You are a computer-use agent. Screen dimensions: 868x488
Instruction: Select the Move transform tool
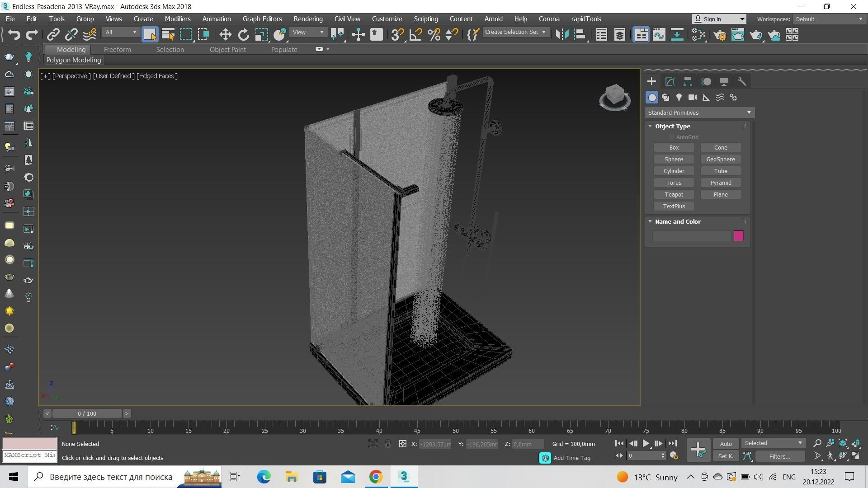tap(225, 35)
